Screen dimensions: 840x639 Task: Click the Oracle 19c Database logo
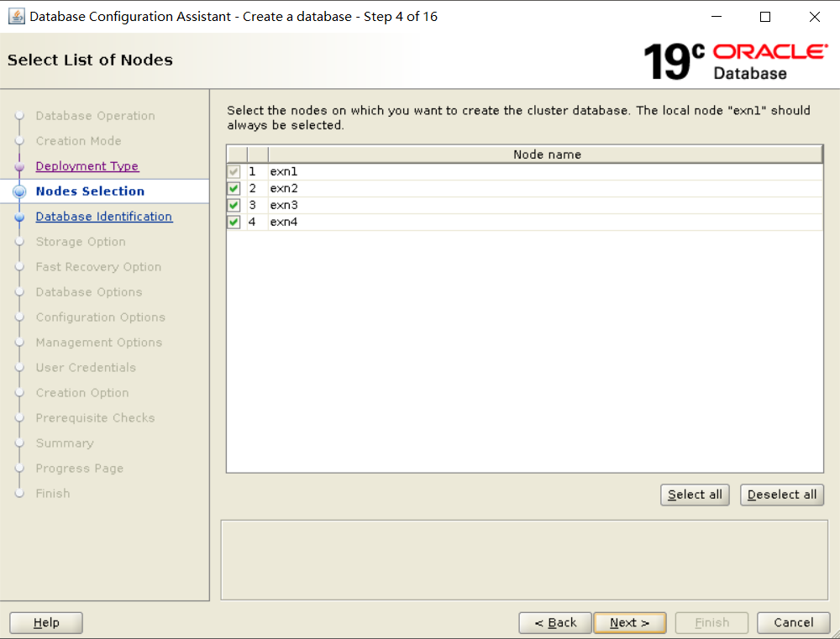coord(736,61)
